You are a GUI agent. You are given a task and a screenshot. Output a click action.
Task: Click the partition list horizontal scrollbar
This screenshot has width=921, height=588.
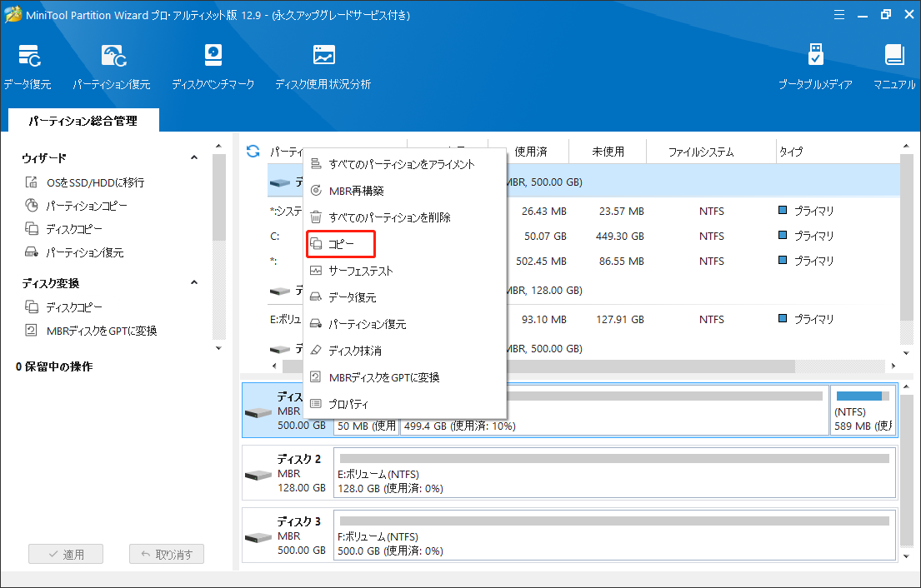538,366
